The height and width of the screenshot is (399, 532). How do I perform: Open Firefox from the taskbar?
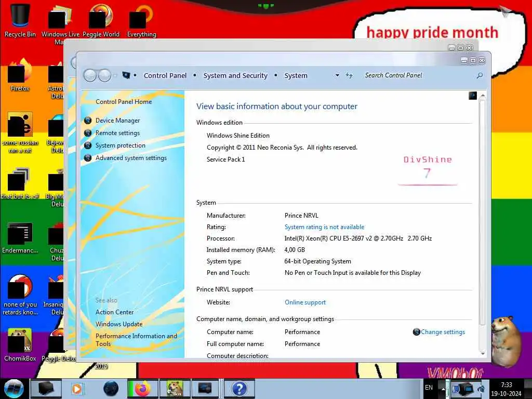[x=142, y=389]
